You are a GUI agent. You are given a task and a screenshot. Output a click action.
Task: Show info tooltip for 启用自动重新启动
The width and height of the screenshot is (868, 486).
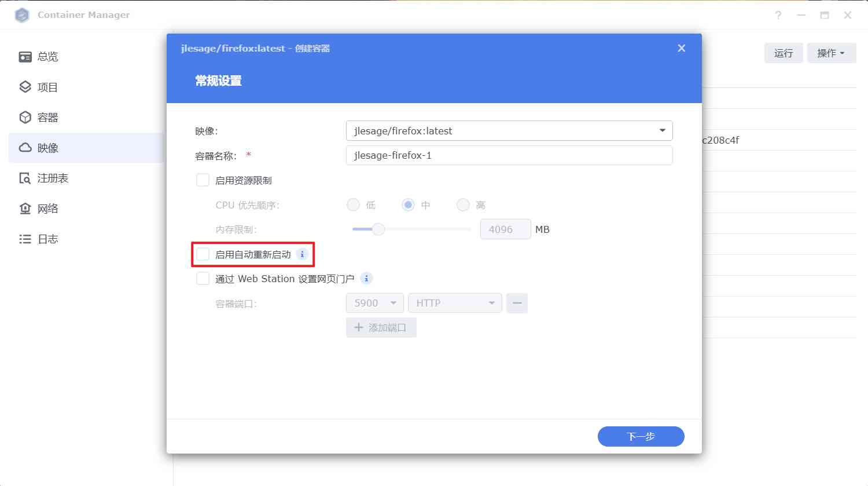click(x=302, y=254)
